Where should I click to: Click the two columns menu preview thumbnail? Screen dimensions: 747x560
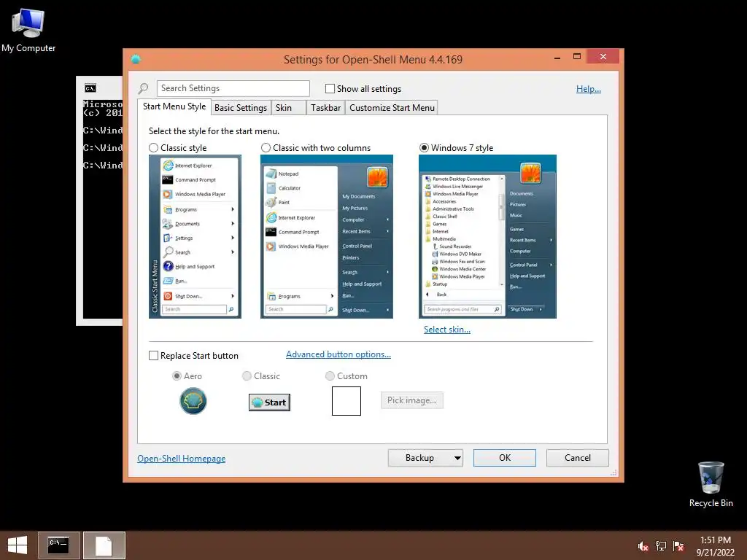tap(327, 237)
